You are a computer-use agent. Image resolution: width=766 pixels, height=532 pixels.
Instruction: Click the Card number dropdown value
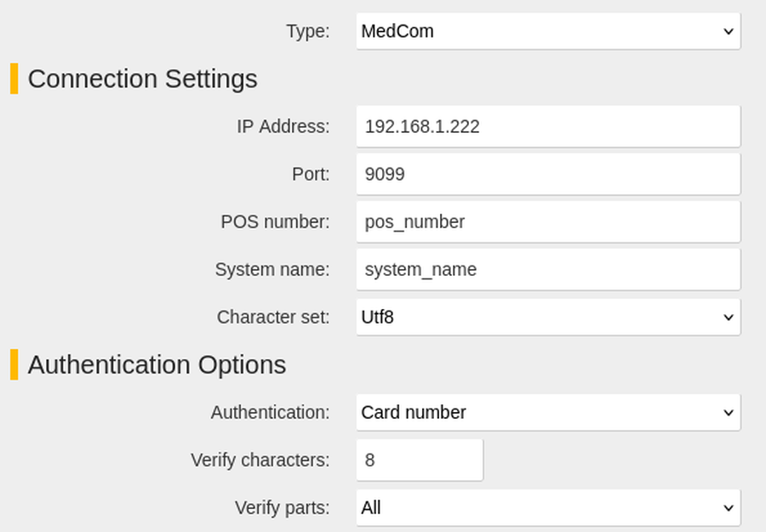414,412
